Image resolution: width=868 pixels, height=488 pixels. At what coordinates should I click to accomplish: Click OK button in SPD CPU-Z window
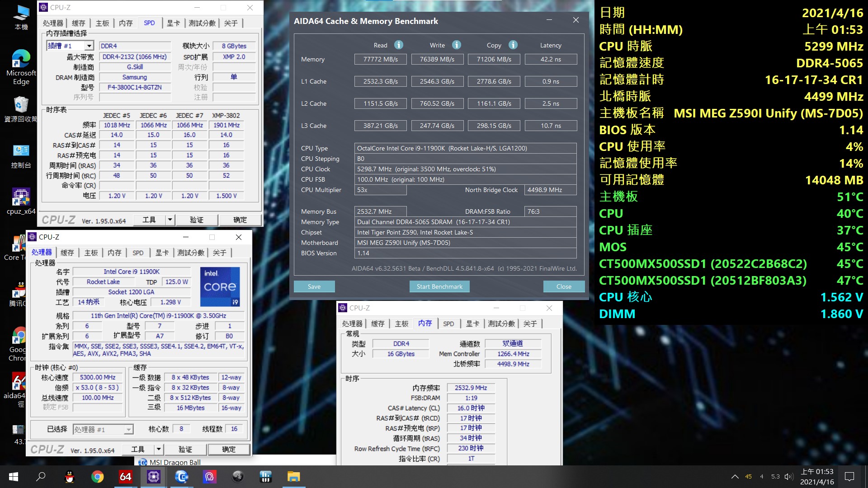pos(240,220)
